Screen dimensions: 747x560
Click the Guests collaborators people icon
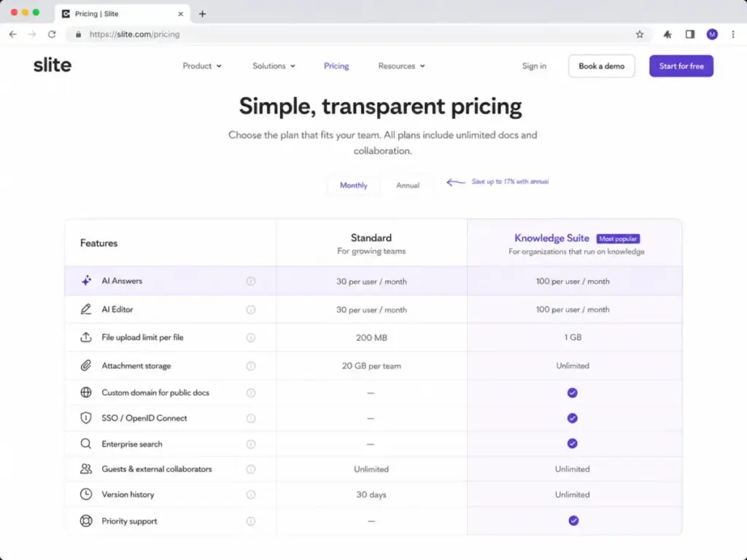click(x=86, y=469)
